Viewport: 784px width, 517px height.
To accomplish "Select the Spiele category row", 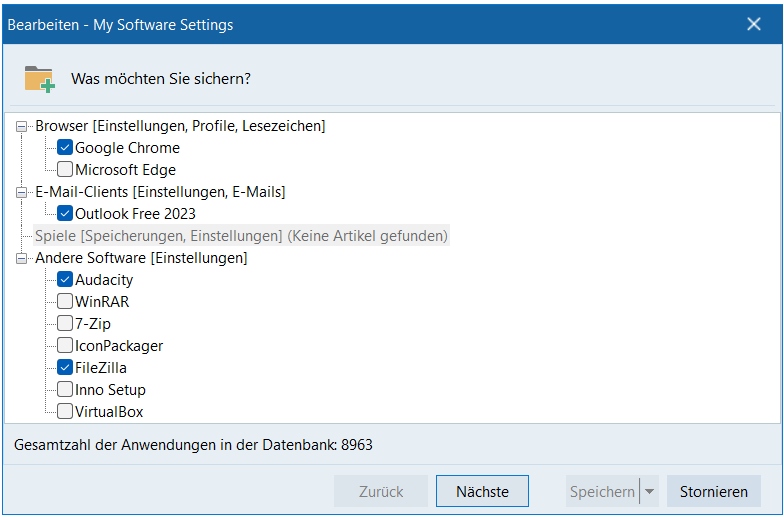I will click(240, 236).
